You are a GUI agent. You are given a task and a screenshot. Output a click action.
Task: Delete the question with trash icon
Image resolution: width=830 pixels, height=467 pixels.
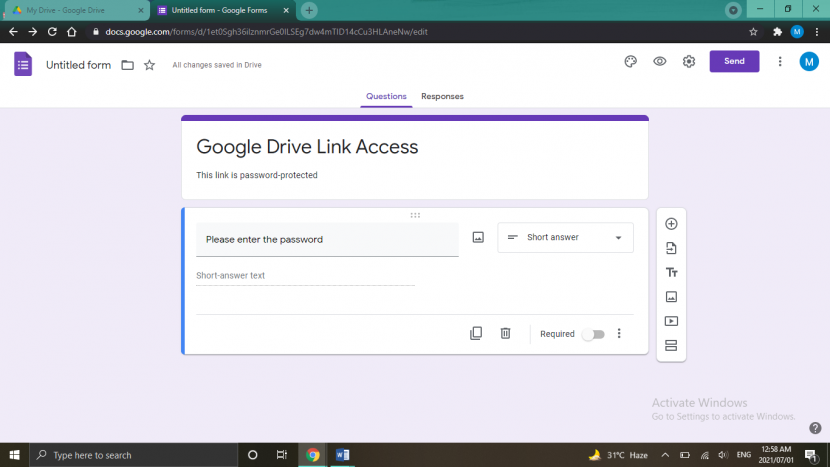pos(506,334)
